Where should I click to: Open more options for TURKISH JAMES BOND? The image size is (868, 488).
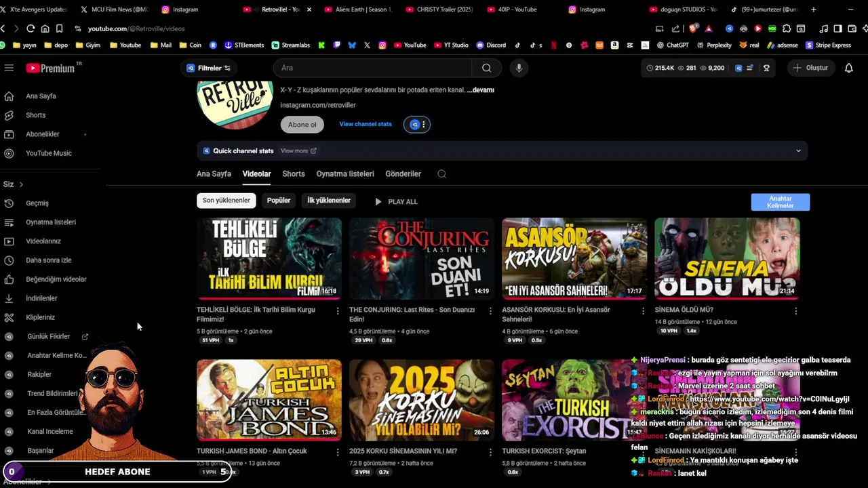(x=338, y=452)
